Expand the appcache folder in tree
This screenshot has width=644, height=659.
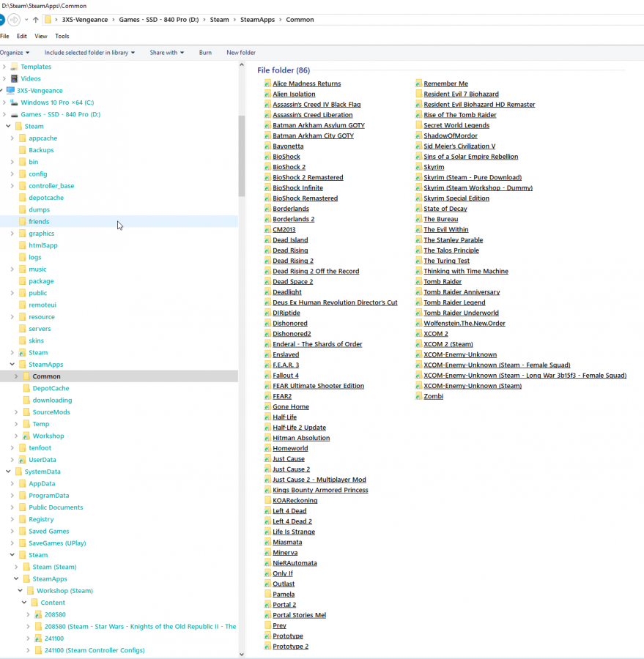click(12, 138)
